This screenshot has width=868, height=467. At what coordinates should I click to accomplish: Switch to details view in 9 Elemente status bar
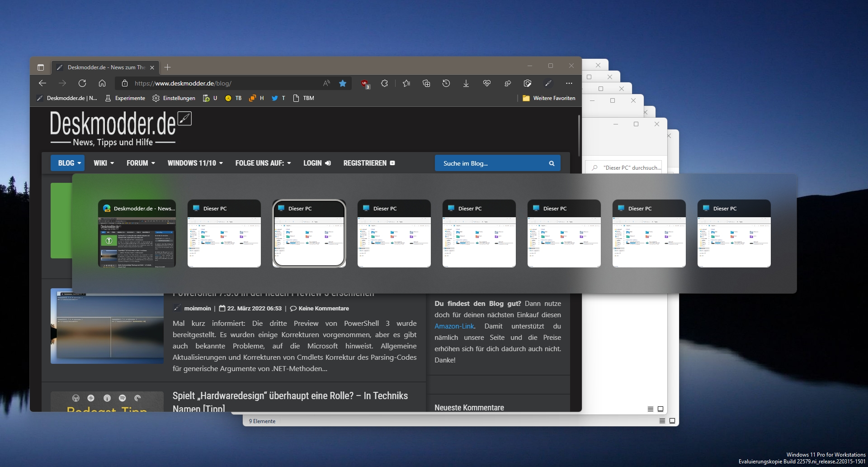coord(662,421)
